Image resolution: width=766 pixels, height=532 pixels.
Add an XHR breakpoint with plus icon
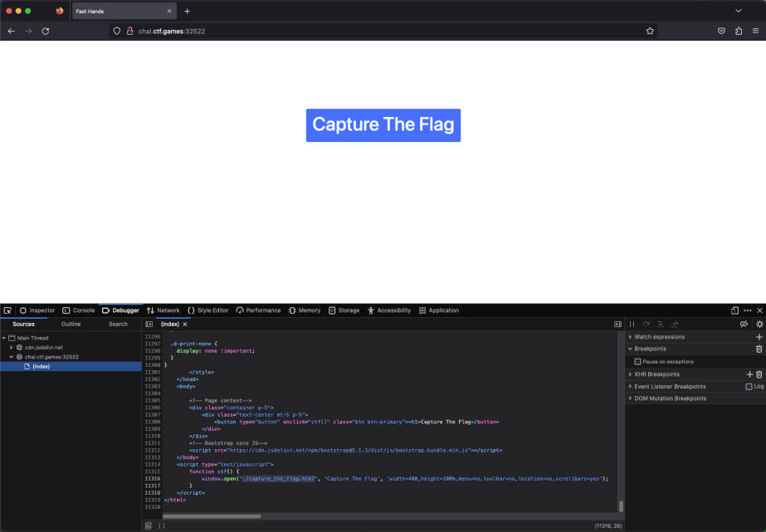(750, 374)
